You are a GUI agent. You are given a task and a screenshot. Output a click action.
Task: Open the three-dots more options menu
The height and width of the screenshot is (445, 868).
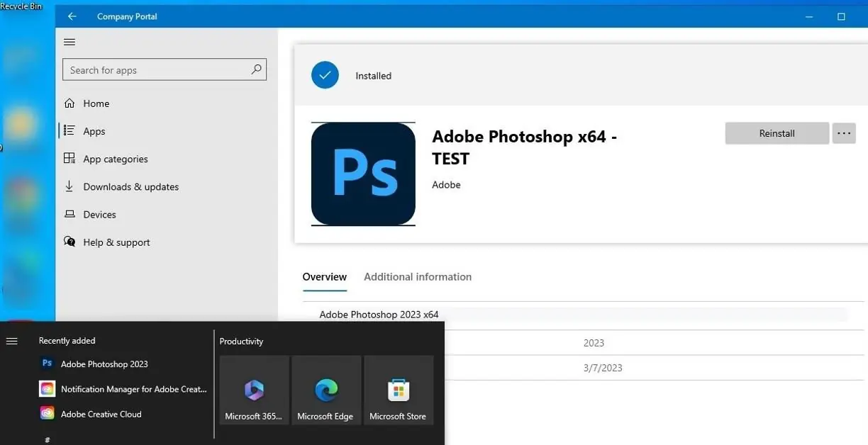click(844, 133)
